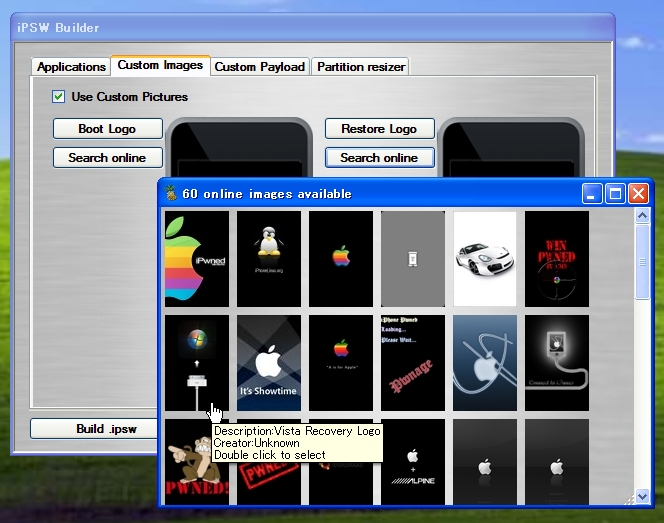Pick the small rainbow Apple logo in first row
The height and width of the screenshot is (523, 664).
[x=341, y=259]
